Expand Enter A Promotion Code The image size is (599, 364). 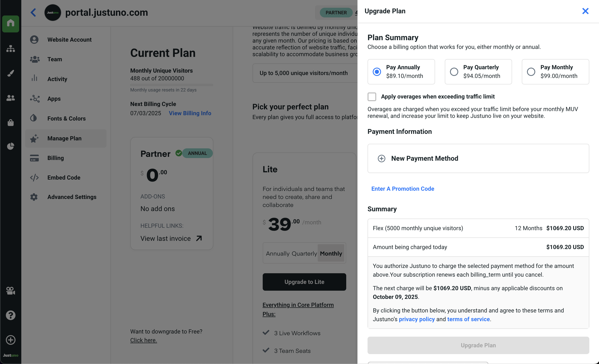pos(403,189)
